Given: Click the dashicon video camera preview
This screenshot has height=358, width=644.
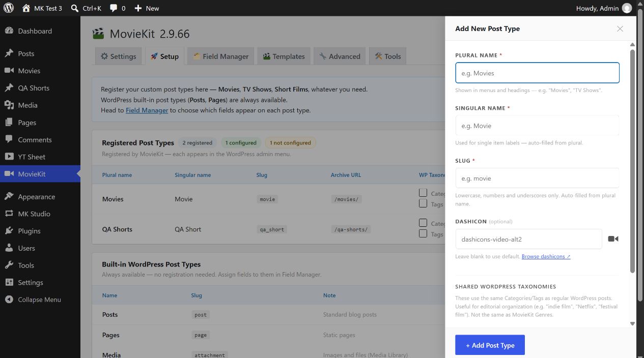Looking at the screenshot, I should coord(613,239).
